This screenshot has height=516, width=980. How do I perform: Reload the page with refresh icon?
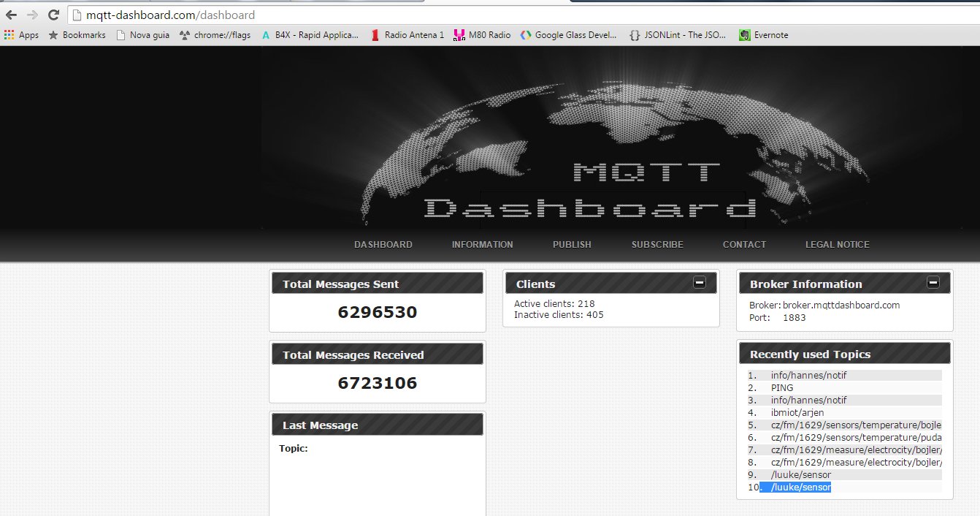pyautogui.click(x=53, y=15)
